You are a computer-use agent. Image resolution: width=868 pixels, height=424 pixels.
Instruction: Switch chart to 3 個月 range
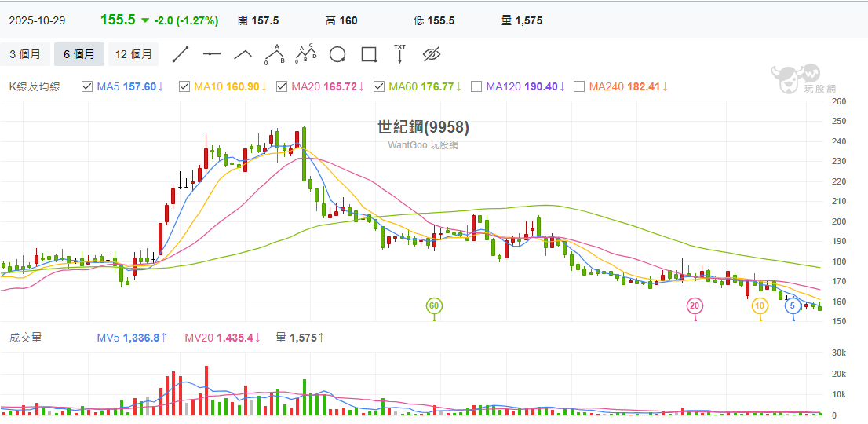pyautogui.click(x=25, y=54)
